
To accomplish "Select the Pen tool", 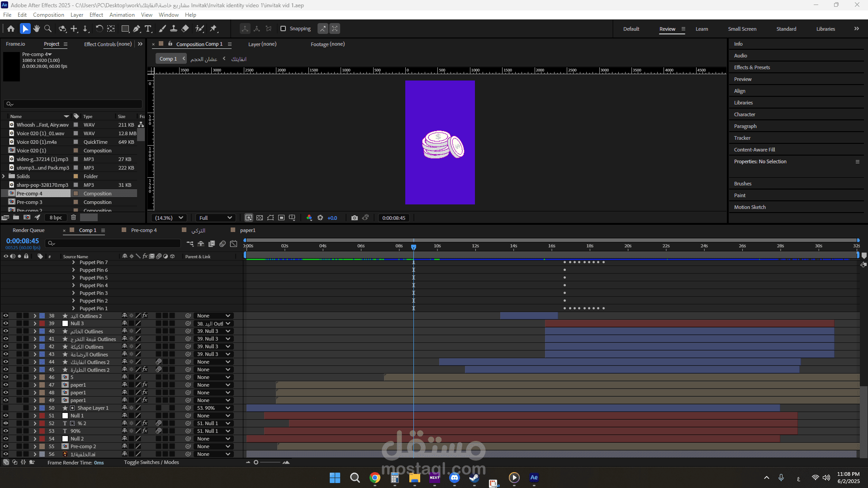I will (137, 28).
